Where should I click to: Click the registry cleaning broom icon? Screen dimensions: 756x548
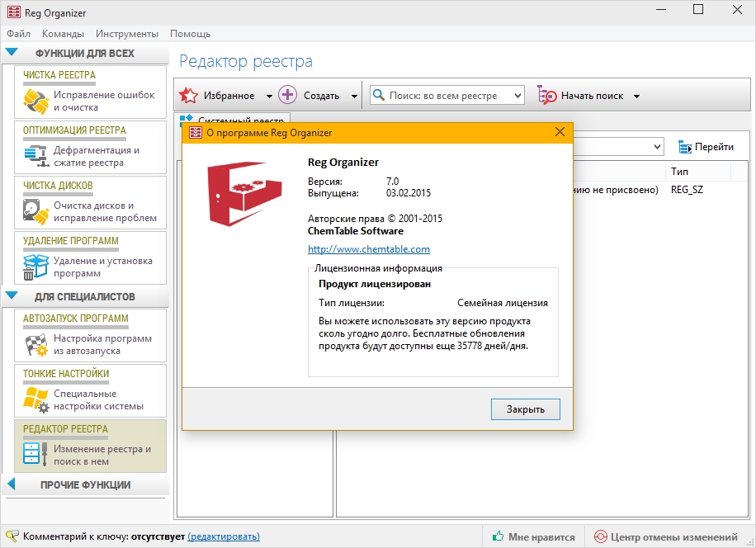click(35, 102)
